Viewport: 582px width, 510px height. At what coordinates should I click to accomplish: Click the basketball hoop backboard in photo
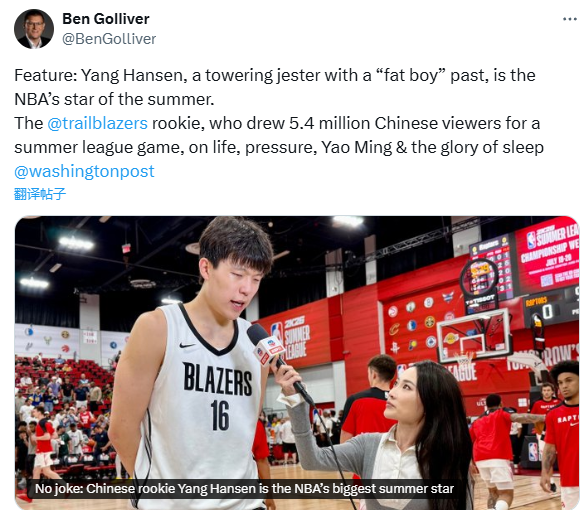(473, 336)
